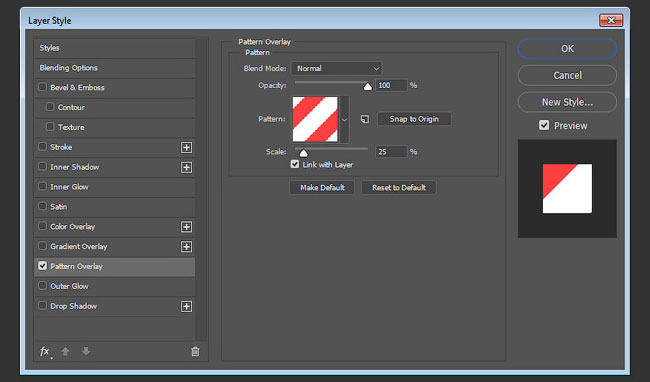Enable the Texture checkbox
Image resolution: width=650 pixels, height=382 pixels.
(x=50, y=127)
